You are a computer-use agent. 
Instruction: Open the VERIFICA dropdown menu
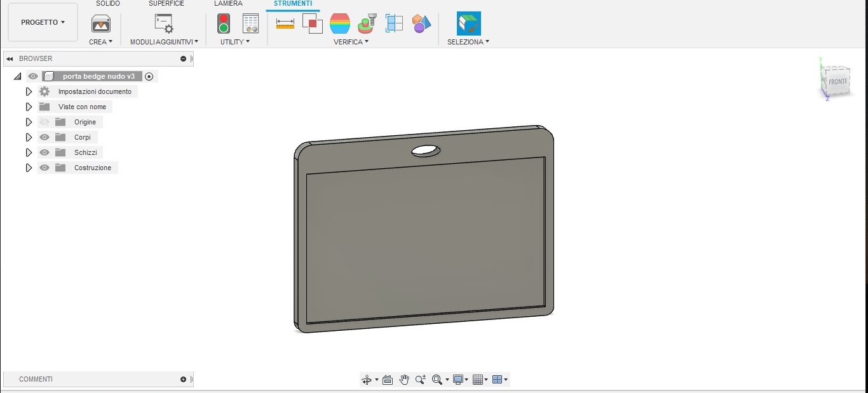pos(351,42)
